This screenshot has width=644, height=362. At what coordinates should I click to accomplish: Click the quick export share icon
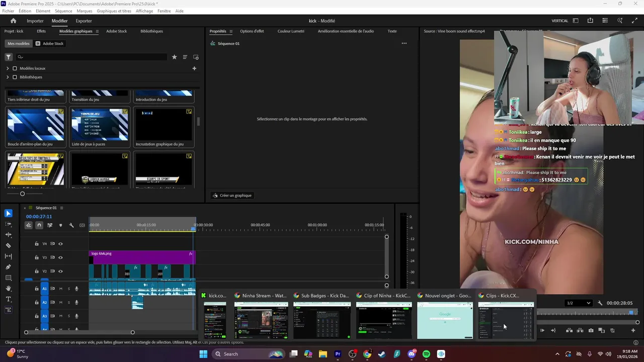pyautogui.click(x=590, y=21)
